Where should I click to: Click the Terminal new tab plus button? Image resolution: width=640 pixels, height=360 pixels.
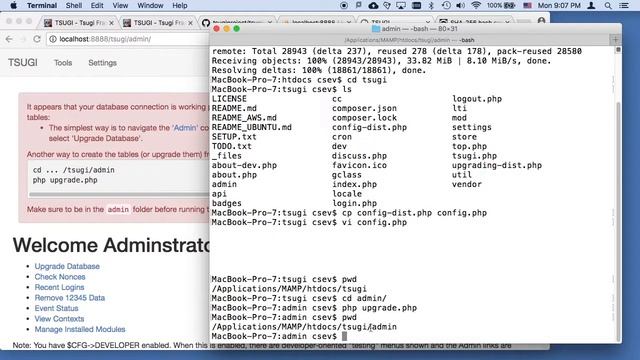(x=615, y=40)
